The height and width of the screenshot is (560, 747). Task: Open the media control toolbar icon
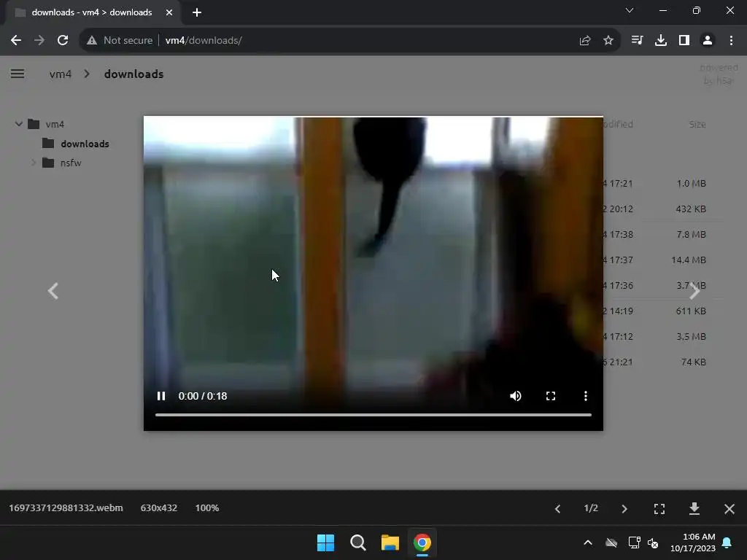pyautogui.click(x=637, y=41)
